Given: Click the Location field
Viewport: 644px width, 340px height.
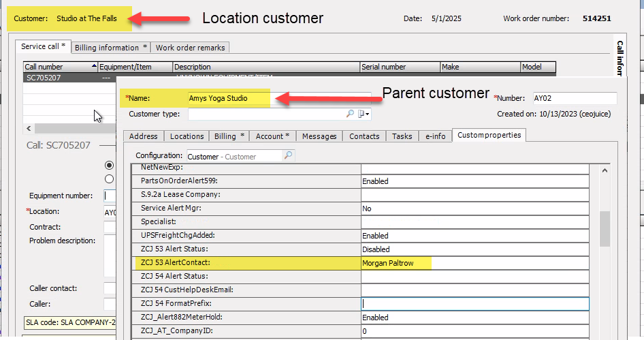Looking at the screenshot, I should [x=110, y=212].
